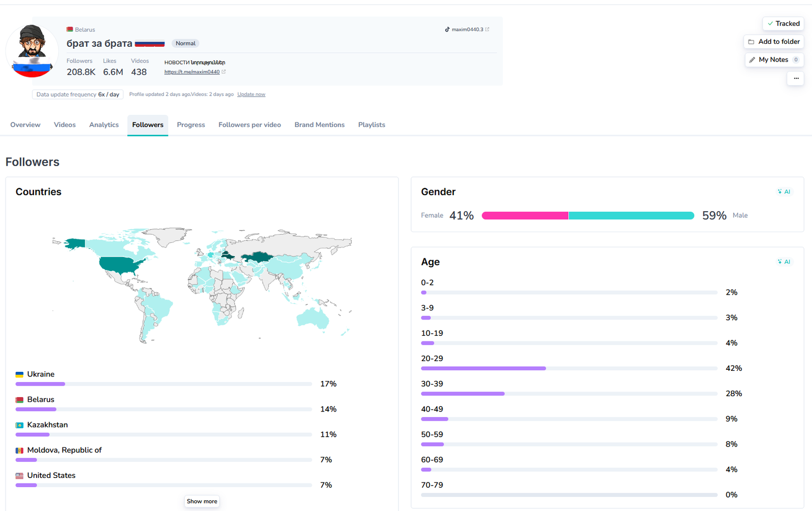Click the Belarus flag icon above profile name
The height and width of the screenshot is (511, 812).
click(x=70, y=29)
